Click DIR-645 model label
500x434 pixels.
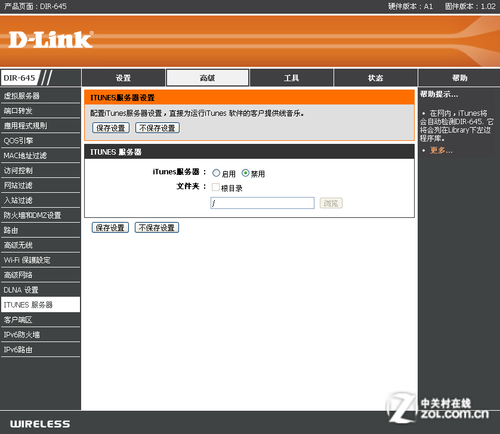(x=19, y=78)
